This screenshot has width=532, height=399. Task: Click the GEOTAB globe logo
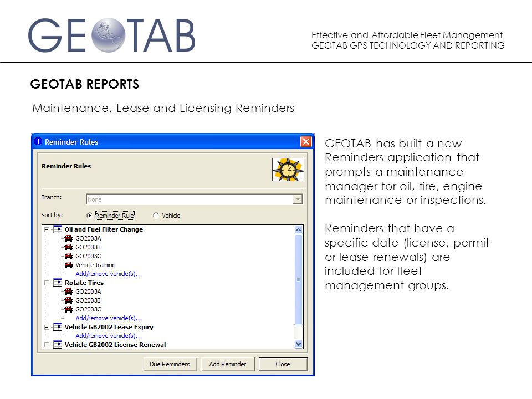click(109, 35)
